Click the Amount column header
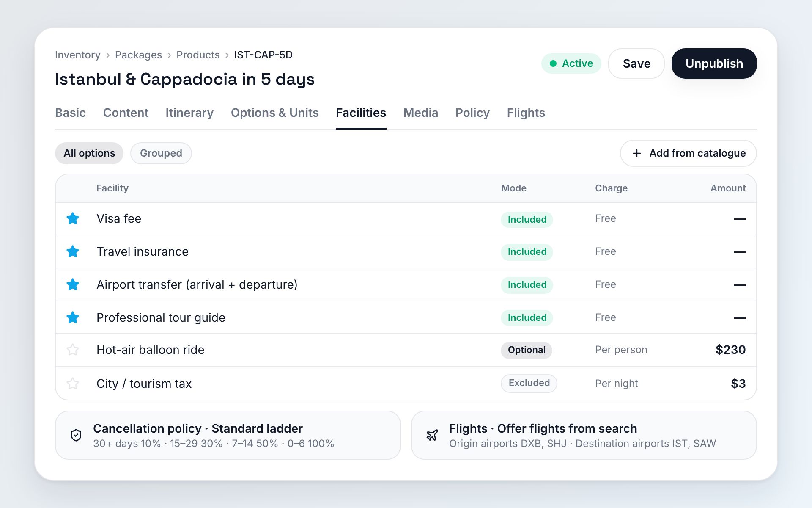This screenshot has width=812, height=508. (728, 188)
